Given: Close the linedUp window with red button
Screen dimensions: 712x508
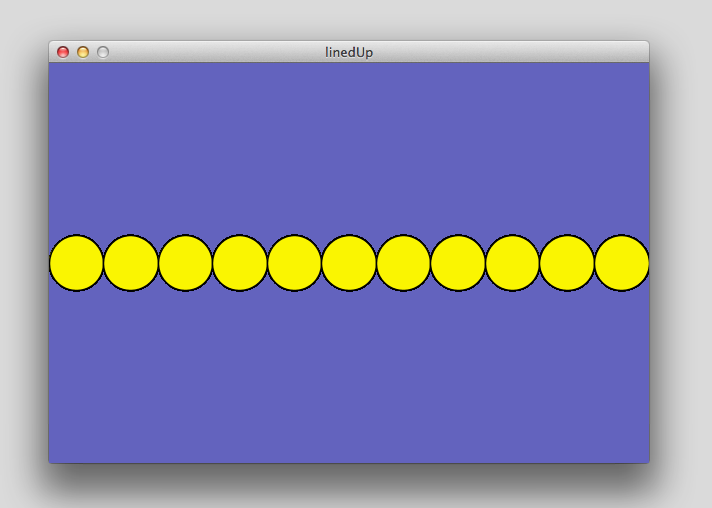Looking at the screenshot, I should point(63,52).
